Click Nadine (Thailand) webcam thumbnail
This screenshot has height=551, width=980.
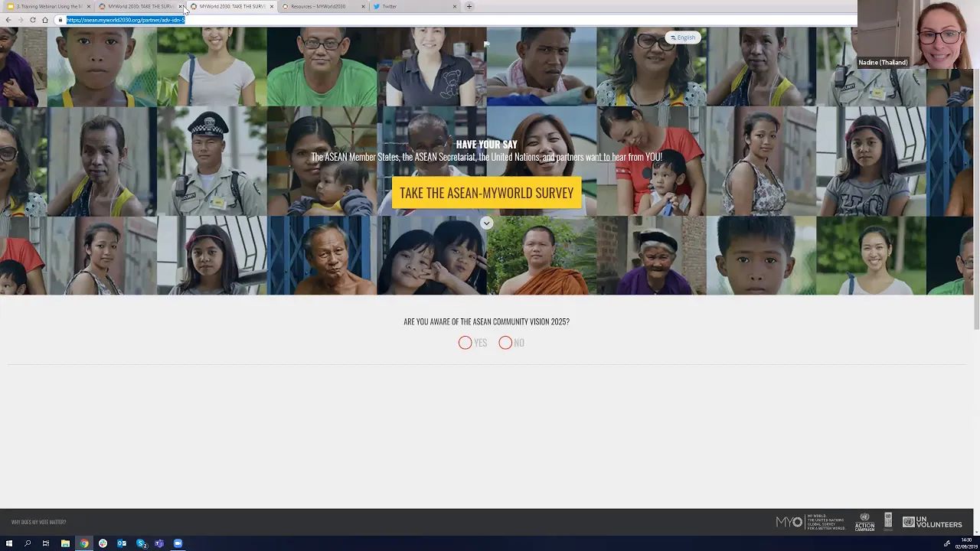919,34
